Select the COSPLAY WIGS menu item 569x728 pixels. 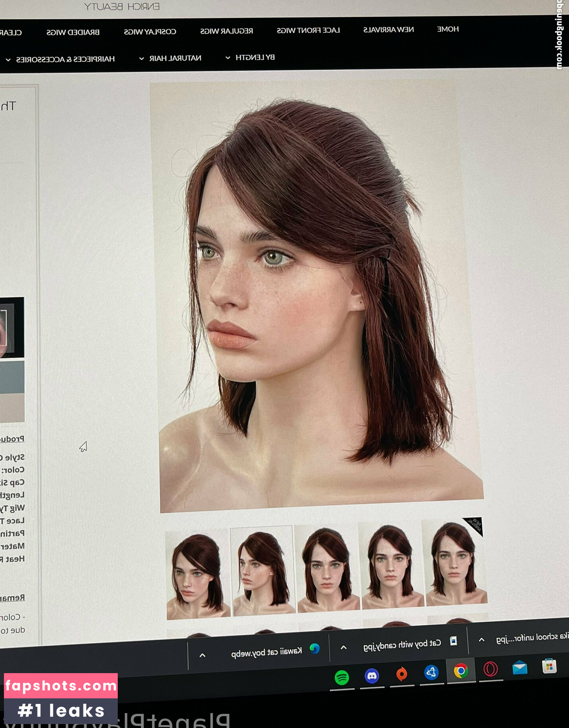pos(150,32)
